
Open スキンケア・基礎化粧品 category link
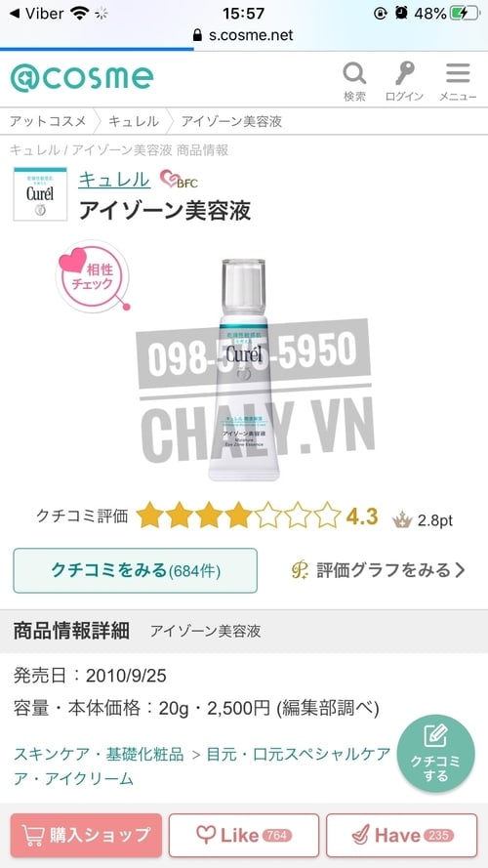coord(99,754)
